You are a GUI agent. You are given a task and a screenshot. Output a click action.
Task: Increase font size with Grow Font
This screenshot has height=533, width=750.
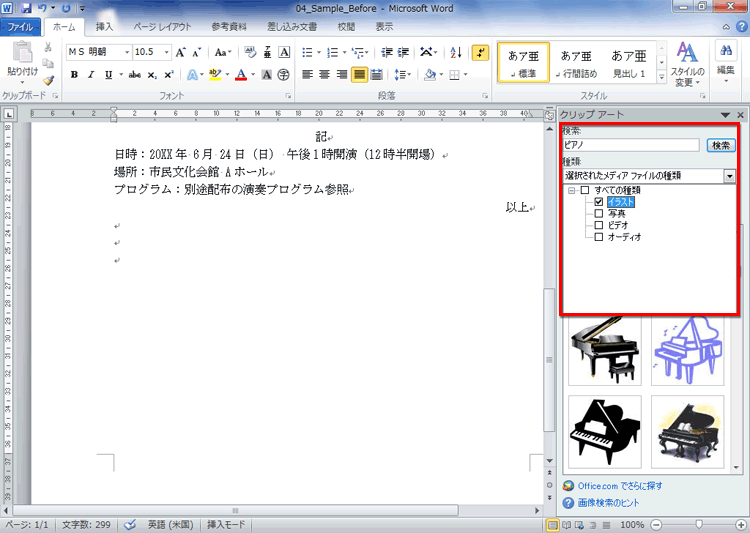pos(180,52)
